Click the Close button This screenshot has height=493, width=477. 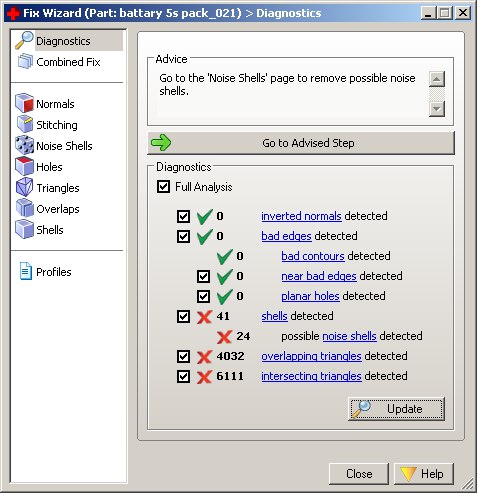point(359,474)
